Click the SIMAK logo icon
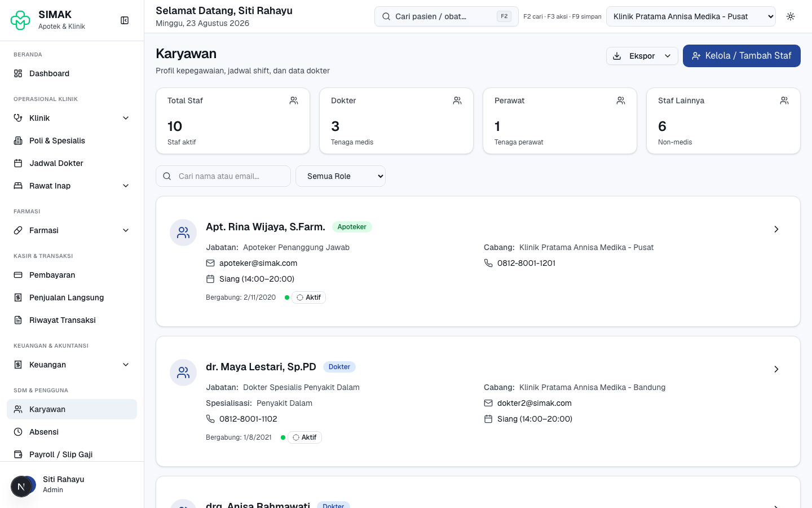812x508 pixels. coord(20,20)
